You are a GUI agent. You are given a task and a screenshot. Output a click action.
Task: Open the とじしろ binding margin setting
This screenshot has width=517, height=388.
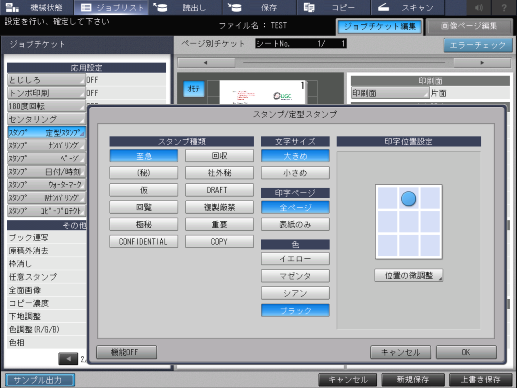[46, 80]
